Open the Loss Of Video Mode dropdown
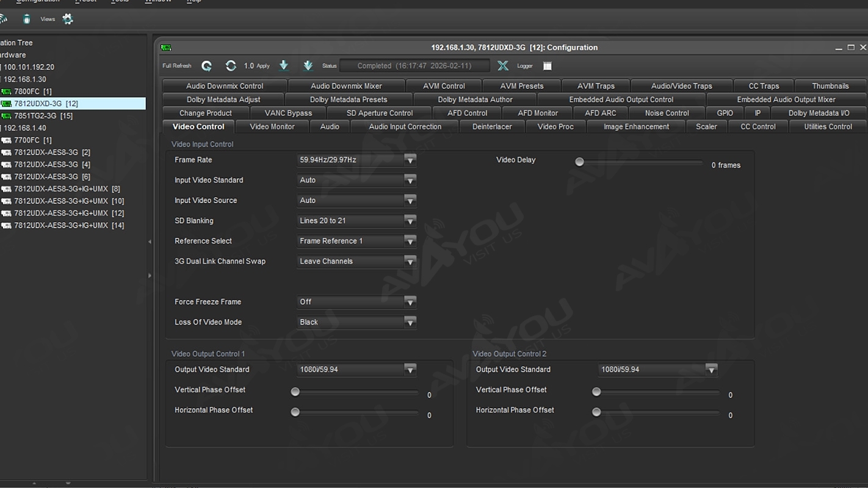The height and width of the screenshot is (488, 868). 410,322
